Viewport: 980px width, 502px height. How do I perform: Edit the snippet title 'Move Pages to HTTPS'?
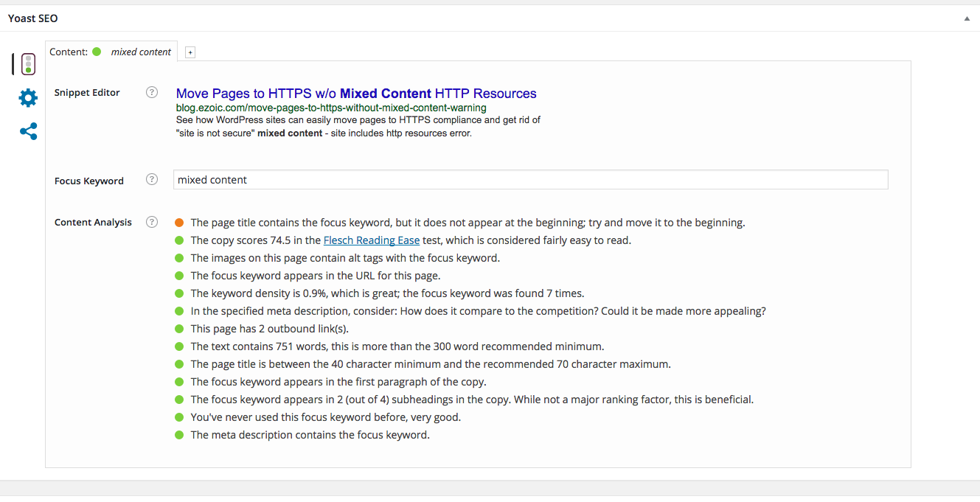point(356,94)
